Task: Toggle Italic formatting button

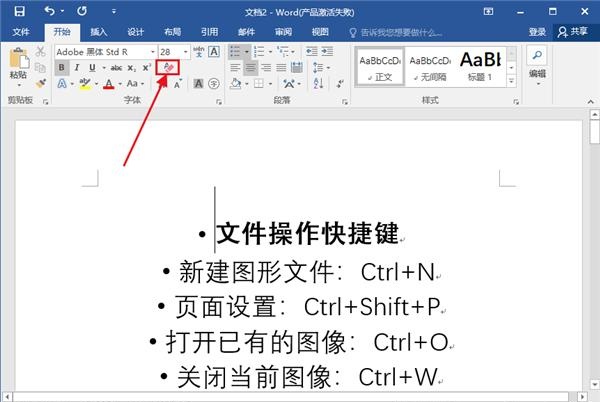Action: point(76,68)
